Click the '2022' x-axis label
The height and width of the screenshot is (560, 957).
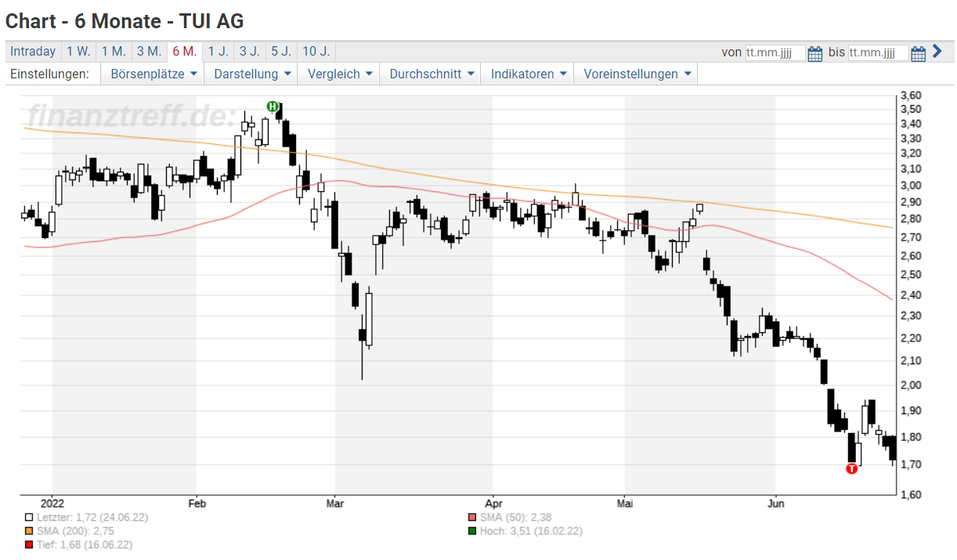tap(52, 502)
